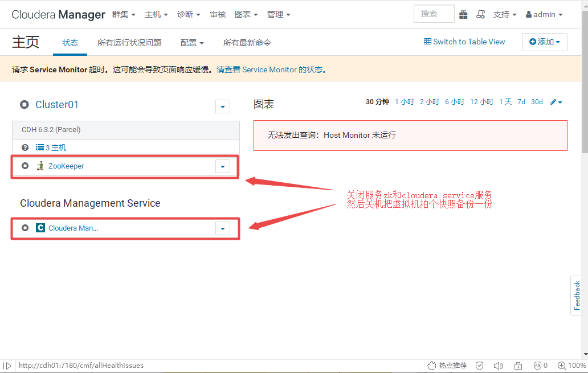The height and width of the screenshot is (373, 588).
Task: Open the ZooKeeper actions dropdown arrow
Action: point(223,166)
